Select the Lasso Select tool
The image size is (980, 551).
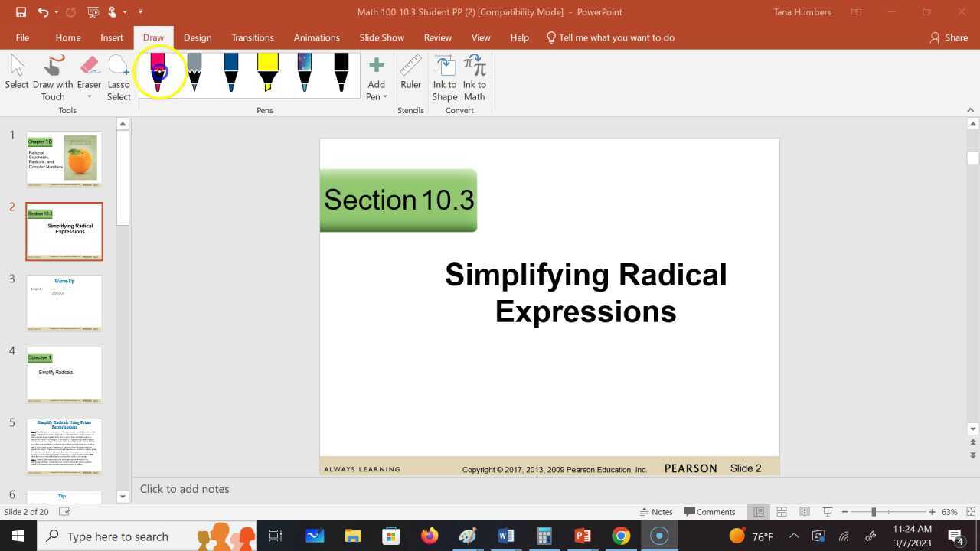118,74
